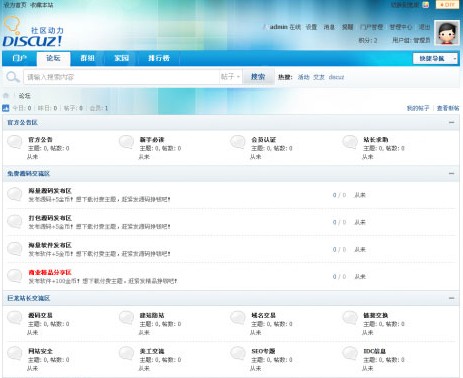
Task: Open the 门户 tab
Action: (19, 58)
